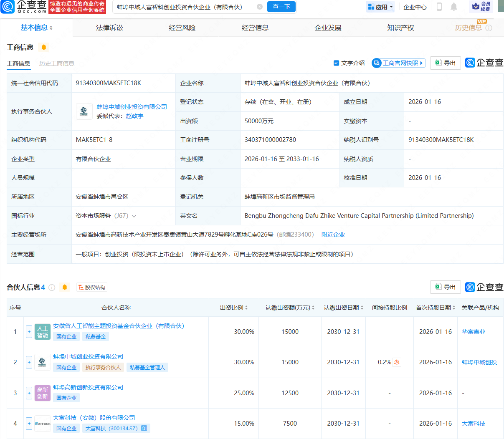Open the 应用 applications dropdown
504x439 pixels.
click(x=380, y=7)
